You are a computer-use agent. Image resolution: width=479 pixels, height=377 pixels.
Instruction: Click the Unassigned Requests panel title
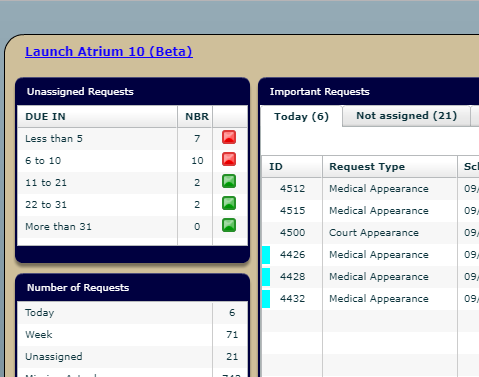click(x=80, y=92)
